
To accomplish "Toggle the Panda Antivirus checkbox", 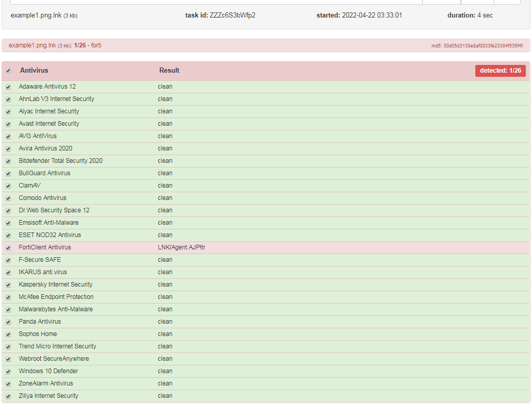I will coord(8,322).
